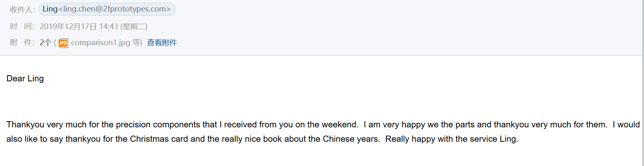Image resolution: width=644 pixels, height=166 pixels.
Task: Click the 时间 time label
Action: click(23, 27)
